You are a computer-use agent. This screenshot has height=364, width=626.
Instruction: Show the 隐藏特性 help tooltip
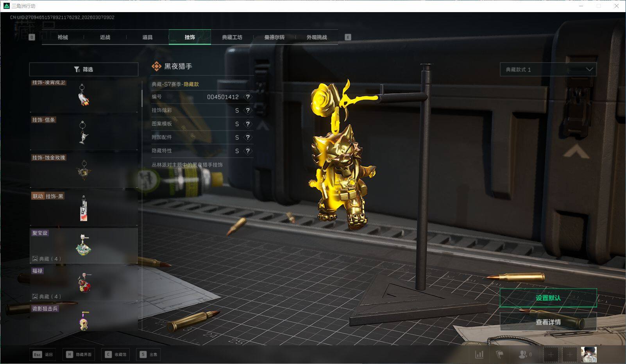click(x=247, y=151)
